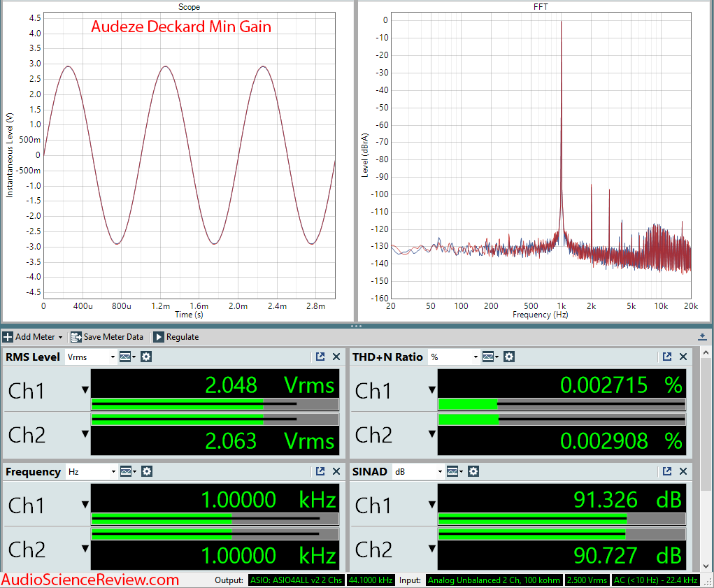This screenshot has height=588, width=714.
Task: Click the scrollbar up arrow in meters panel
Action: 706,352
